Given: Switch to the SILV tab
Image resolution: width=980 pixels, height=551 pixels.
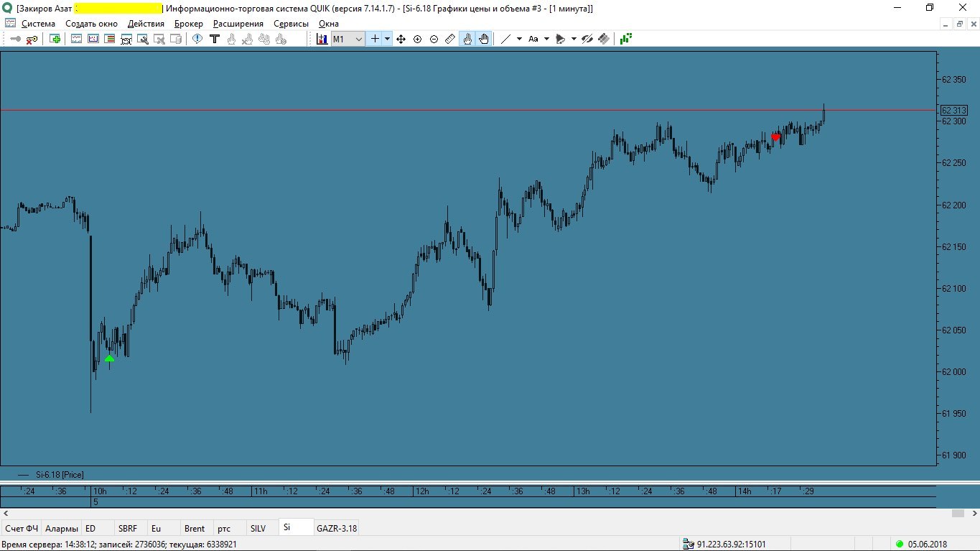Looking at the screenshot, I should coord(263,528).
